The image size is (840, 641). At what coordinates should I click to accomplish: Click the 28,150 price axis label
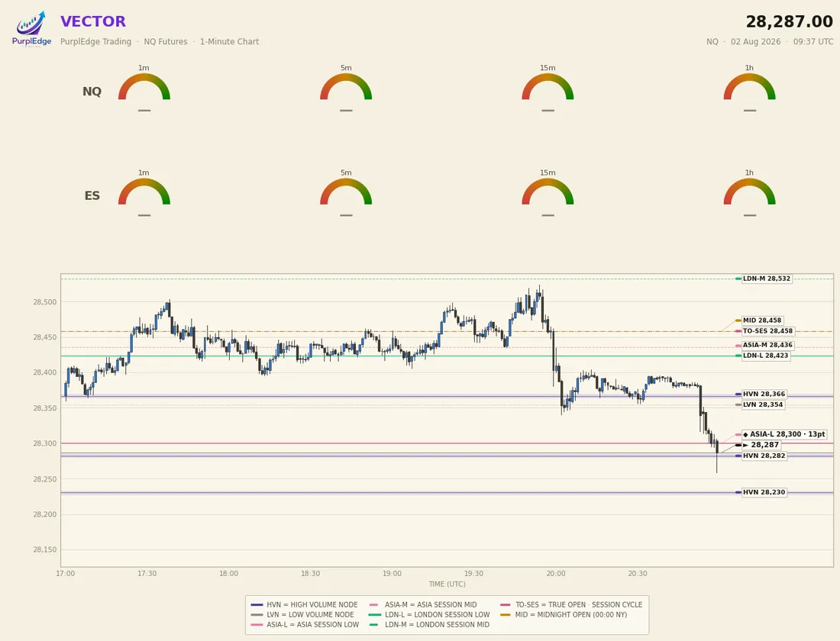click(x=44, y=550)
